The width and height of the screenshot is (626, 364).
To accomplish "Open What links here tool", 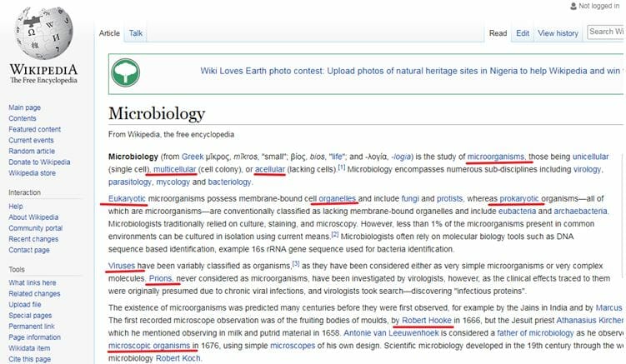I will (x=33, y=282).
